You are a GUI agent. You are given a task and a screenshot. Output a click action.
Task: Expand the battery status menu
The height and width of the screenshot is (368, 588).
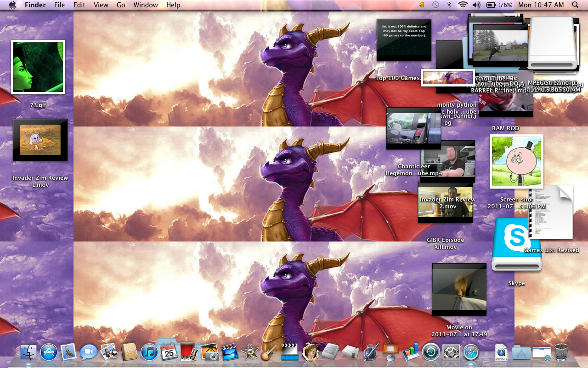[499, 5]
